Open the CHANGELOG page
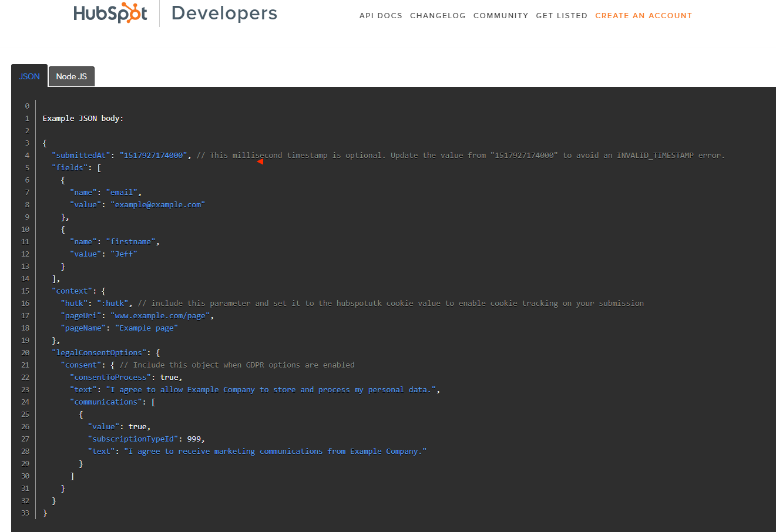The width and height of the screenshot is (776, 532). coord(438,16)
